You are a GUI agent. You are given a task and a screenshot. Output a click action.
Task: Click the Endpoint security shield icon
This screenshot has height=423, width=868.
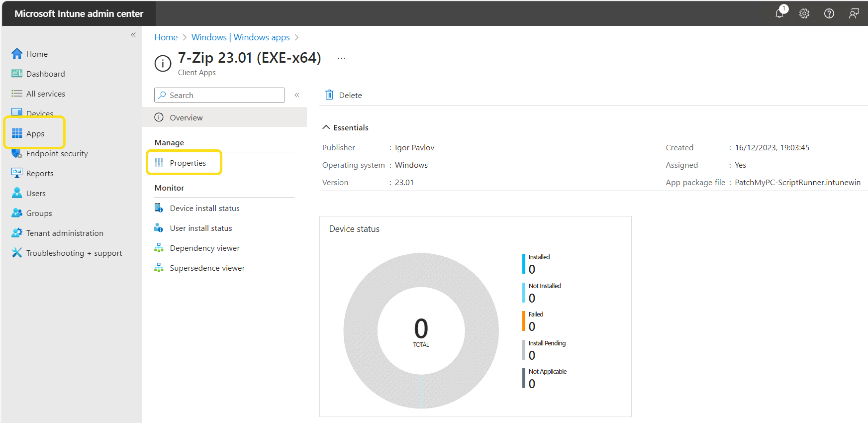17,153
